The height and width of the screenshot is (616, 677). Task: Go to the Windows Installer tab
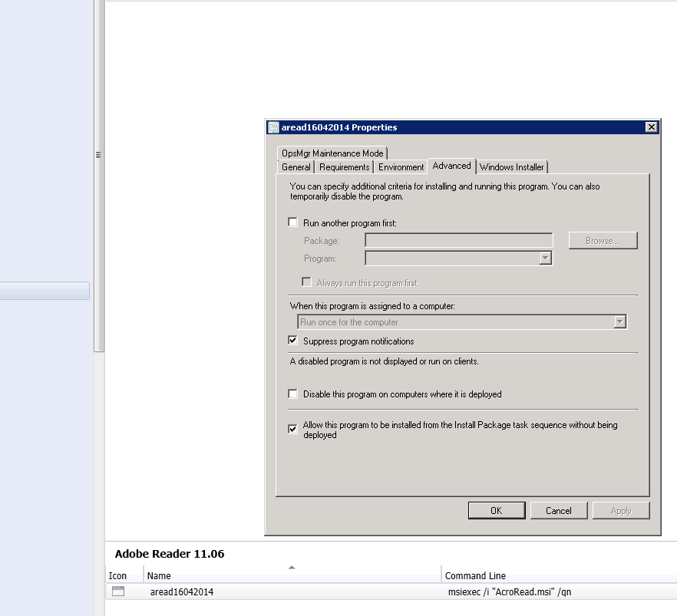coord(511,167)
